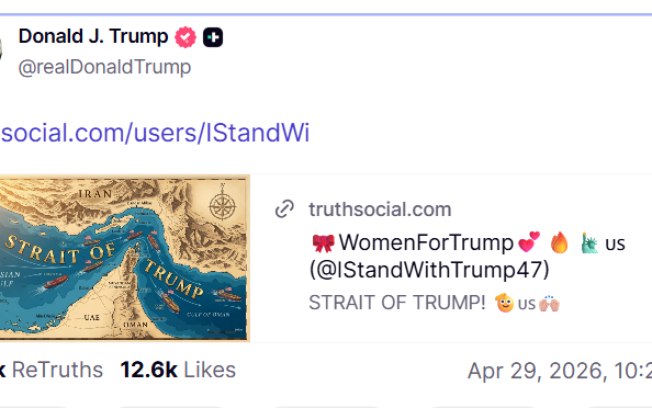Open the Donald J. Trump profile name

click(92, 37)
